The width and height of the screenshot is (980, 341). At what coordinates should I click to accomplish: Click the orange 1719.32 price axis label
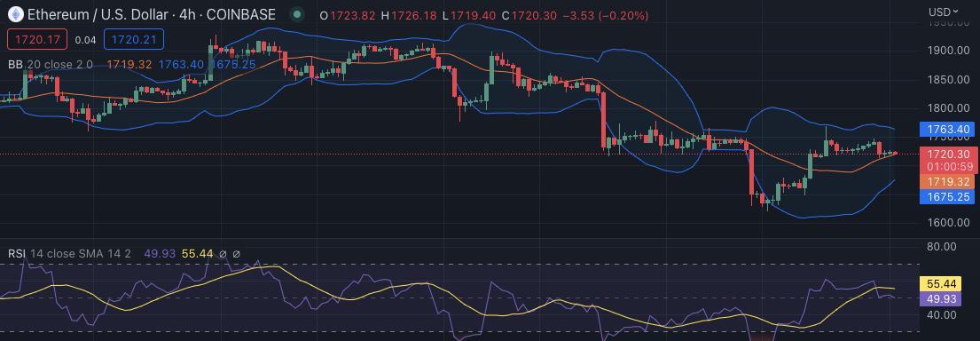(948, 182)
